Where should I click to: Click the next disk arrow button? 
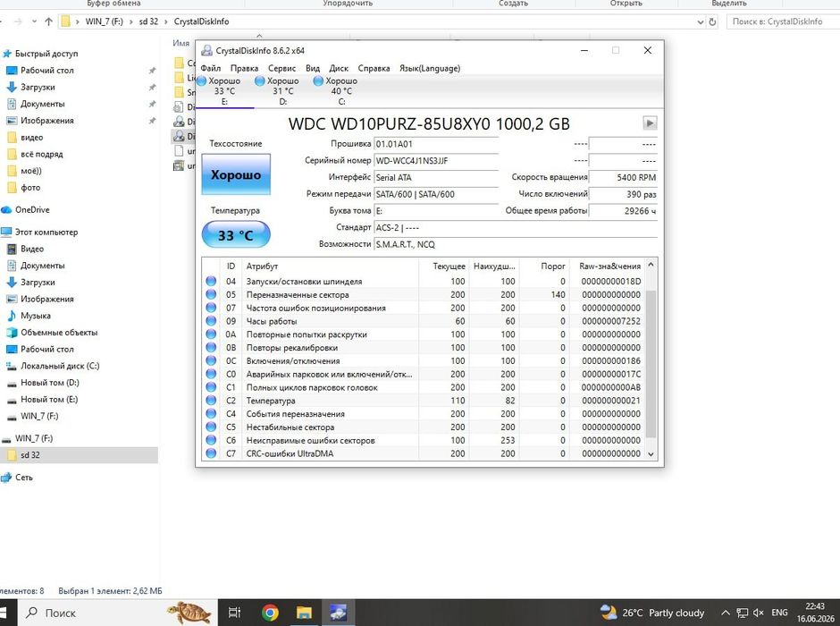(x=650, y=123)
